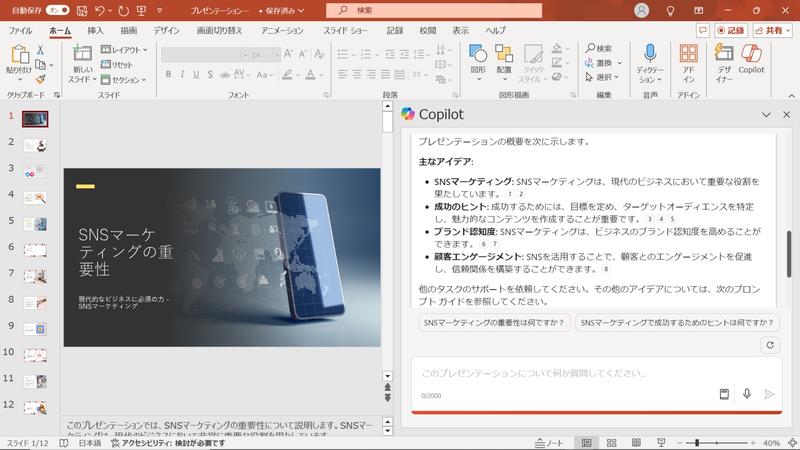This screenshot has height=450, width=800.
Task: Open reading view from the status bar
Action: 638,442
